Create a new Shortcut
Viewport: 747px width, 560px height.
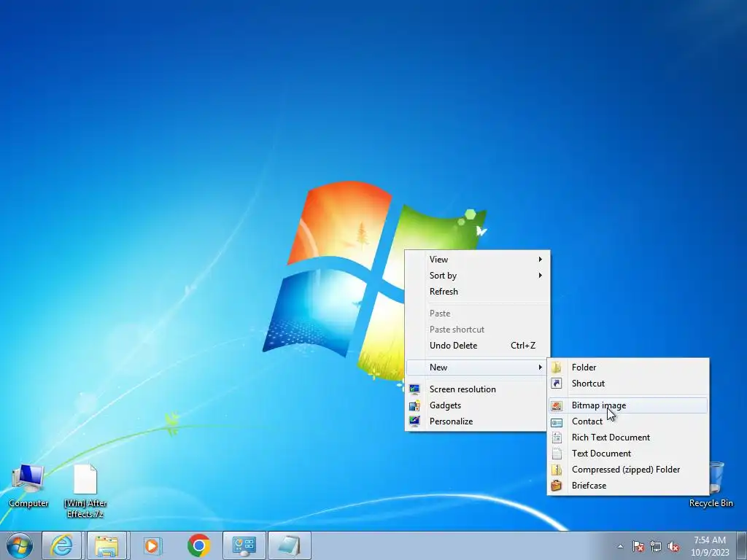click(x=628, y=384)
